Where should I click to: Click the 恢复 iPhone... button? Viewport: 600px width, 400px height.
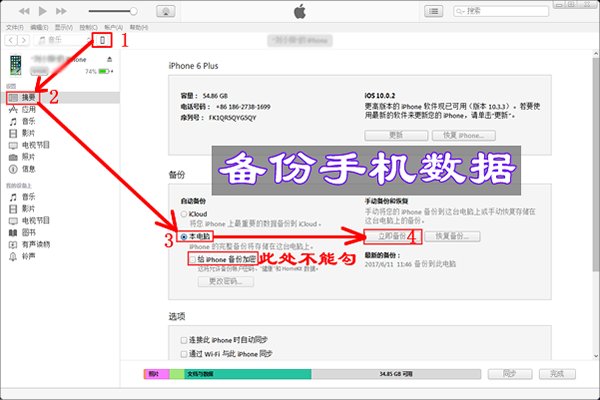click(x=464, y=136)
